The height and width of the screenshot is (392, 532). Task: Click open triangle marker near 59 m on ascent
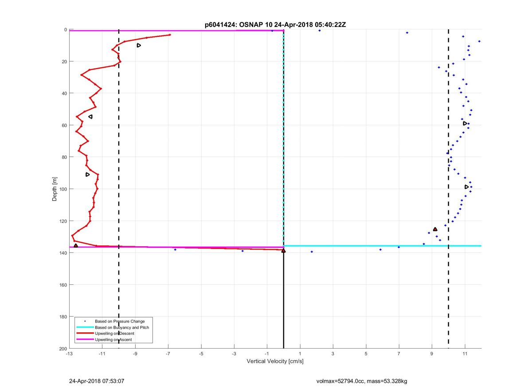coord(465,124)
